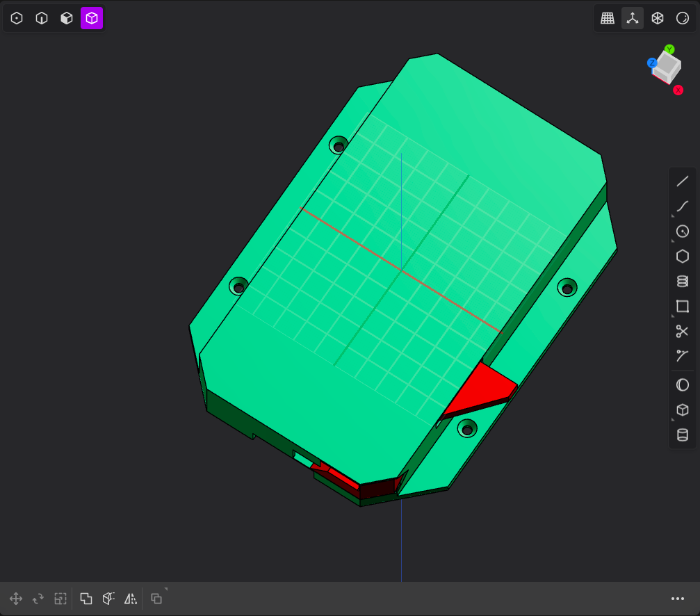Select the Line drawing tool

[682, 181]
